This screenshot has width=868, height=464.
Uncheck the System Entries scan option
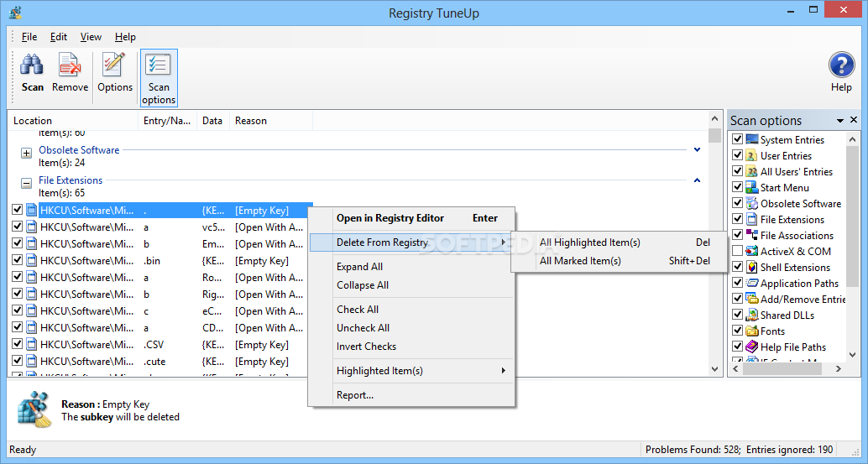pos(737,138)
